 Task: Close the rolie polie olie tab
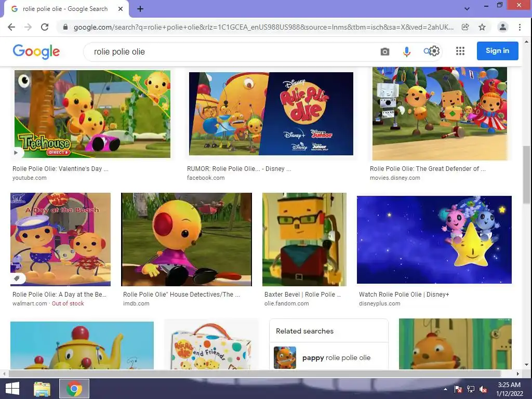pyautogui.click(x=121, y=9)
